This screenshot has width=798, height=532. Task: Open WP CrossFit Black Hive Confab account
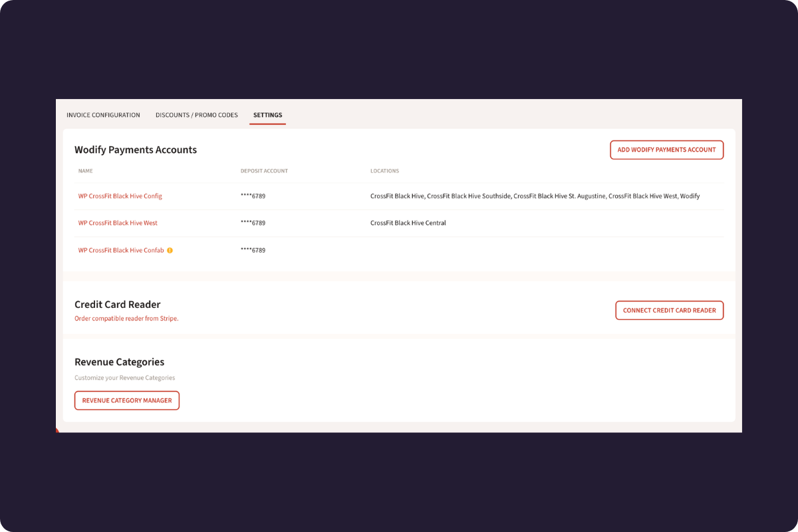121,250
